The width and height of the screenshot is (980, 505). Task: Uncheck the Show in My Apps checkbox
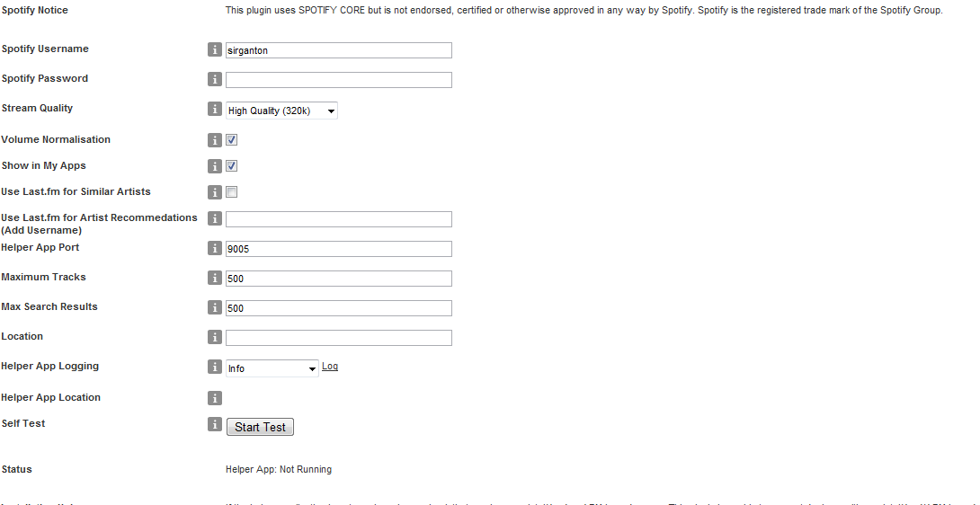[231, 166]
